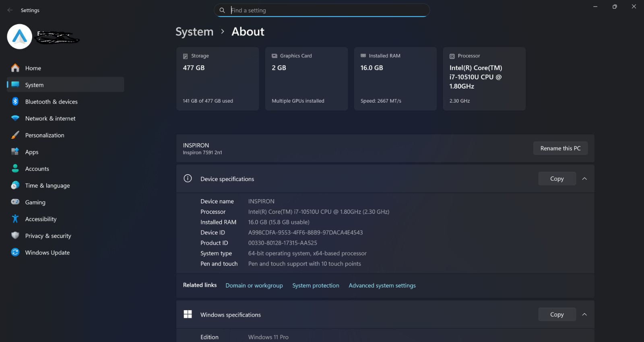The width and height of the screenshot is (644, 342).
Task: Click the Windows 11 Pro edition value
Action: click(268, 337)
